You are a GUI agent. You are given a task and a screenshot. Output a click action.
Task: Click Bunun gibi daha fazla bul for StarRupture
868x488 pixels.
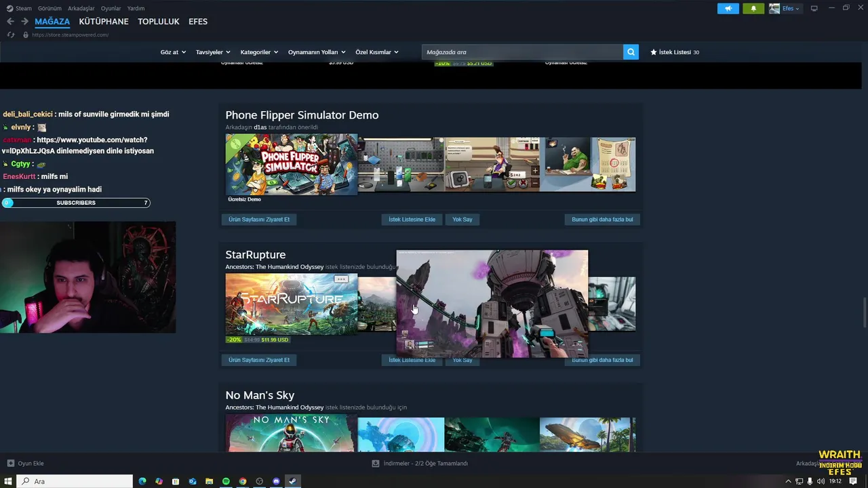tap(602, 360)
